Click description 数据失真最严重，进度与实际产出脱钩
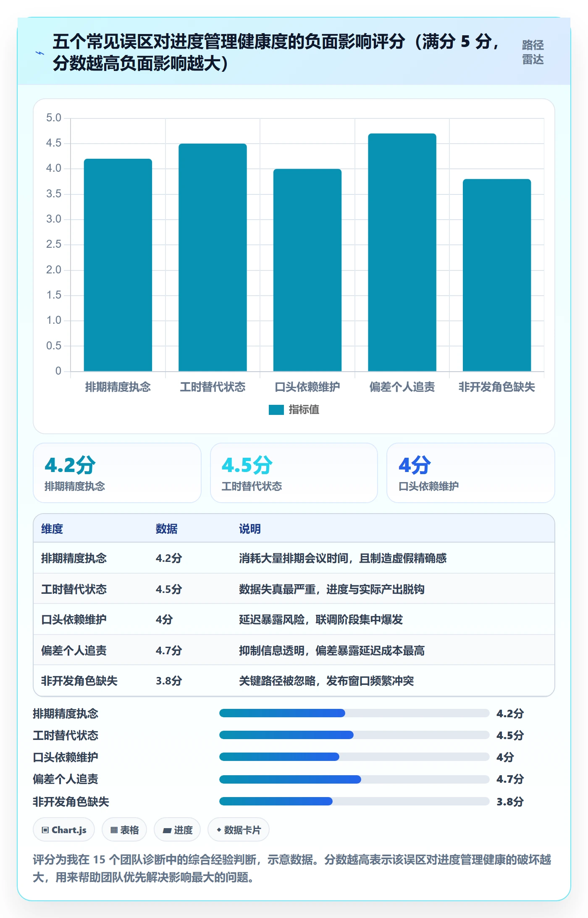Image resolution: width=588 pixels, height=918 pixels. [332, 589]
